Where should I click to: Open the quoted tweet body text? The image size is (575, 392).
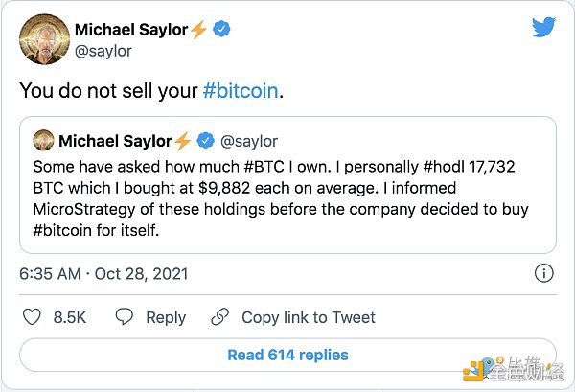[287, 196]
